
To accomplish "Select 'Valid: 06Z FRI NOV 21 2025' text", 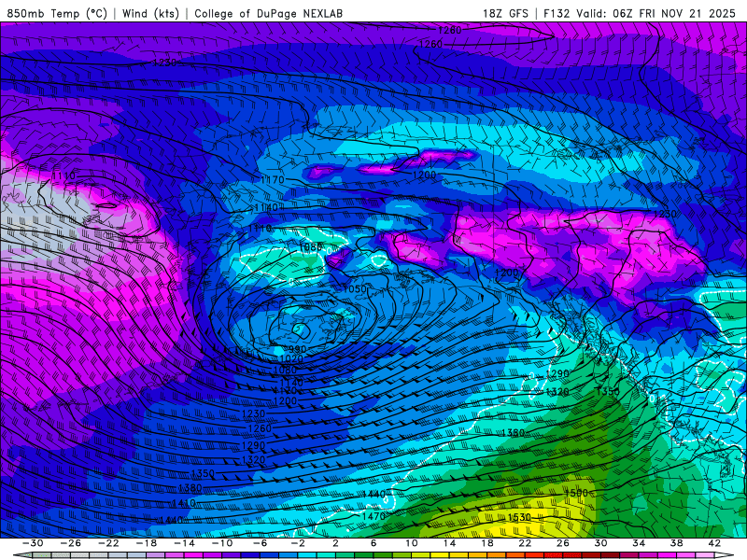I will pyautogui.click(x=656, y=13).
